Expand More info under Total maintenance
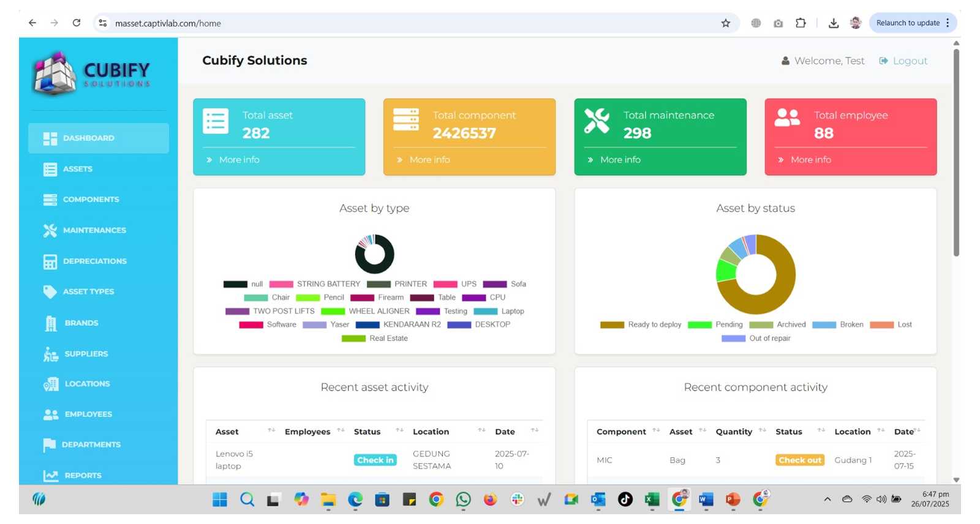Viewport: 980px width, 524px height. point(620,160)
